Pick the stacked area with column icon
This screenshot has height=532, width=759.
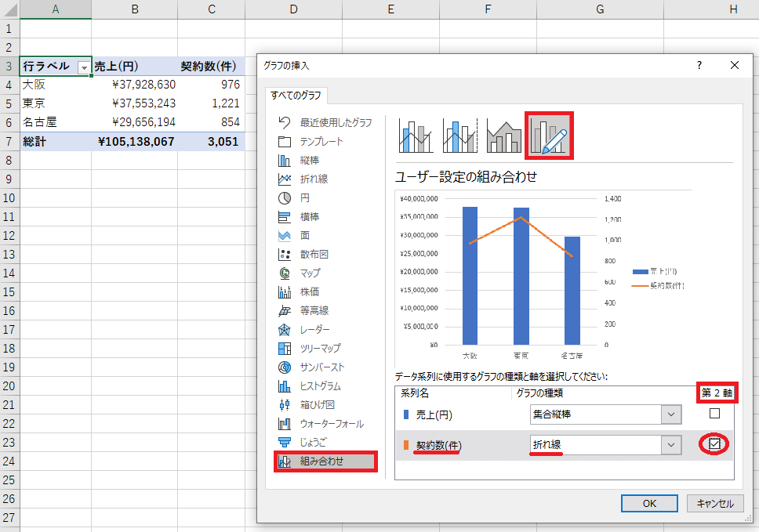coord(504,136)
